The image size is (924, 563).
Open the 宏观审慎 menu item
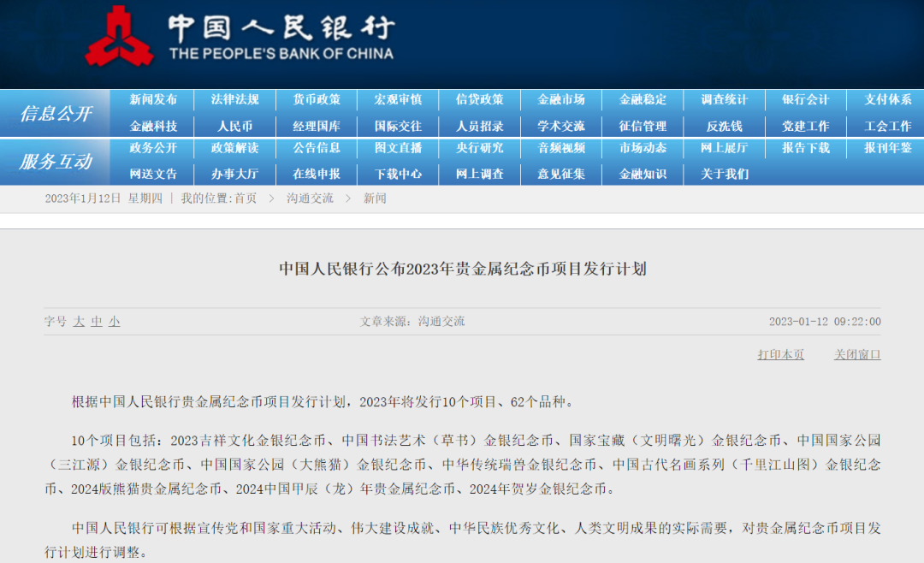pyautogui.click(x=399, y=99)
